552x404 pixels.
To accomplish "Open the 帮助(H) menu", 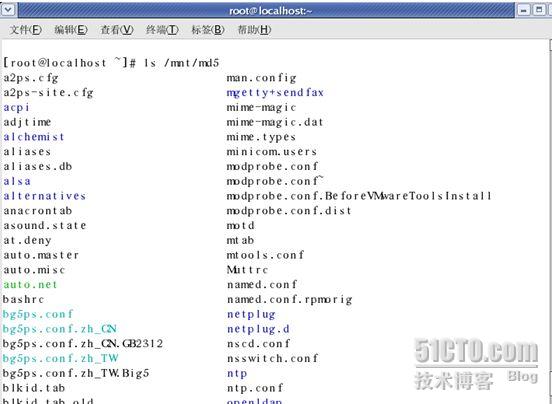I will point(254,30).
